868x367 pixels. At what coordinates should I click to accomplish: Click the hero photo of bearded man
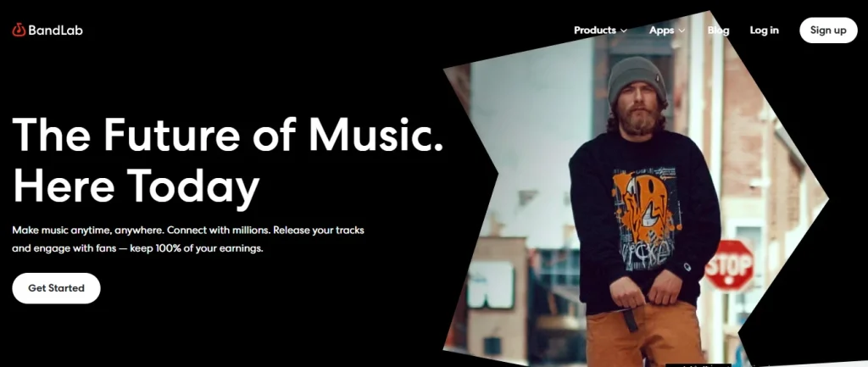(x=637, y=188)
